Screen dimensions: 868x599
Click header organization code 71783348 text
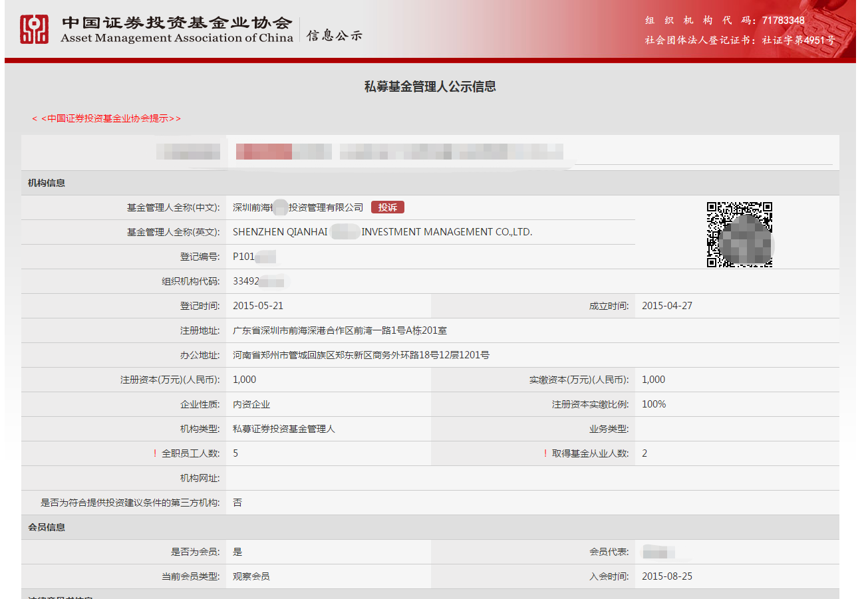(784, 21)
